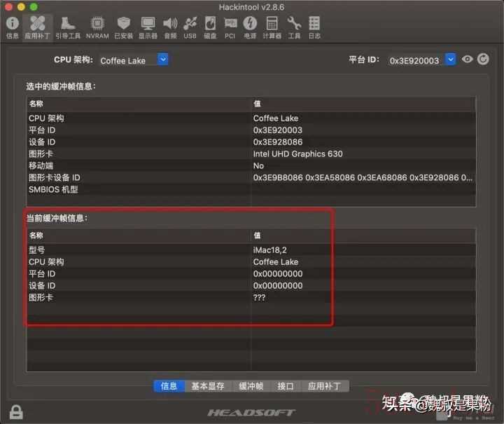Select the 设备 ID 0x3E928086 row value

coord(278,142)
